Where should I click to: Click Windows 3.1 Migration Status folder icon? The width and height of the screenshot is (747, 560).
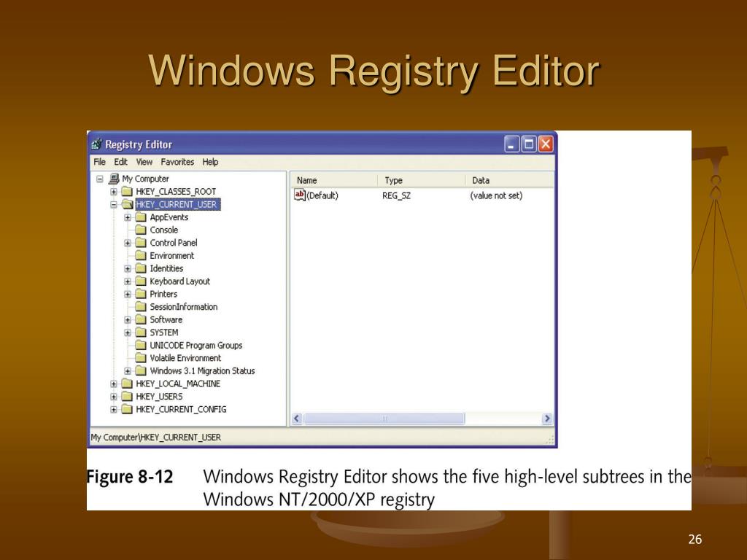click(x=141, y=371)
